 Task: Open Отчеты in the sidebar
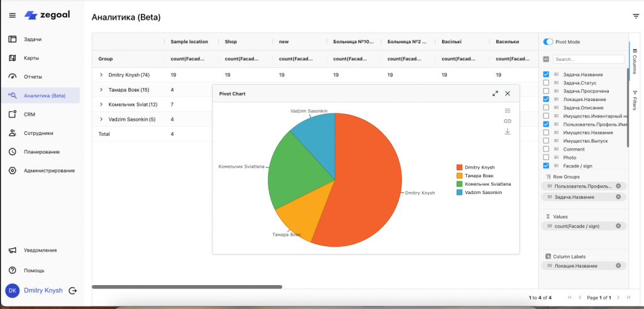[x=33, y=77]
